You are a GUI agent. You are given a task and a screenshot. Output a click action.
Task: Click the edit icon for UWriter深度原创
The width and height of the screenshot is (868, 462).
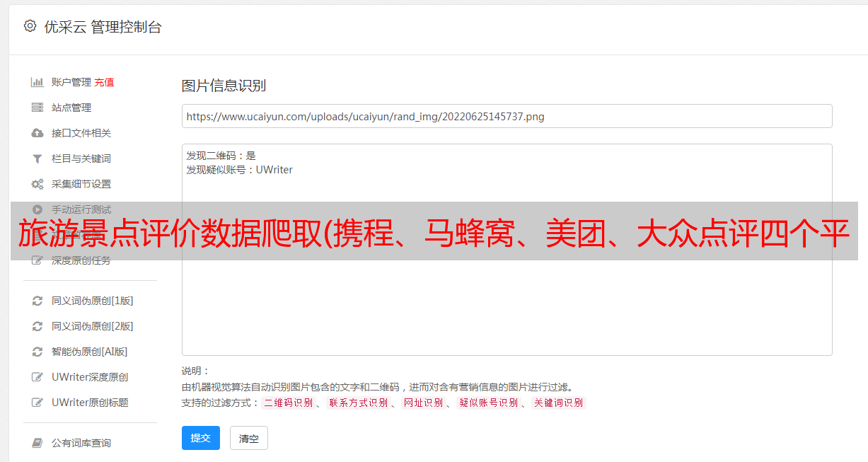coord(37,377)
